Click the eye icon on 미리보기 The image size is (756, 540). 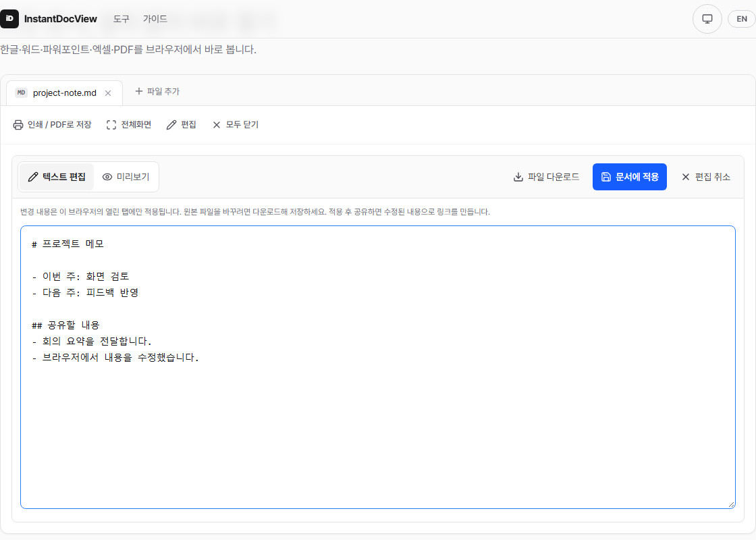pyautogui.click(x=107, y=177)
